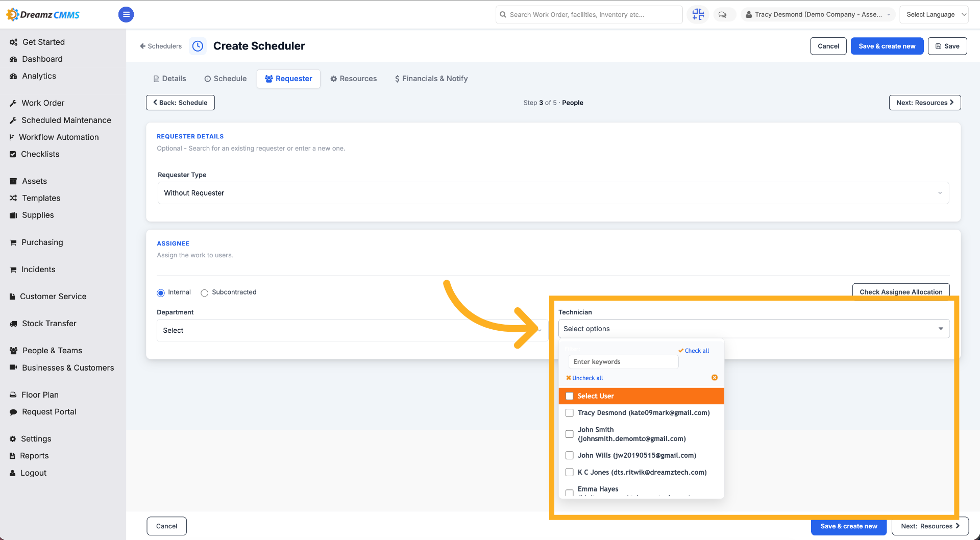Image resolution: width=980 pixels, height=540 pixels.
Task: Check the John Wills technician checkbox
Action: click(x=570, y=455)
